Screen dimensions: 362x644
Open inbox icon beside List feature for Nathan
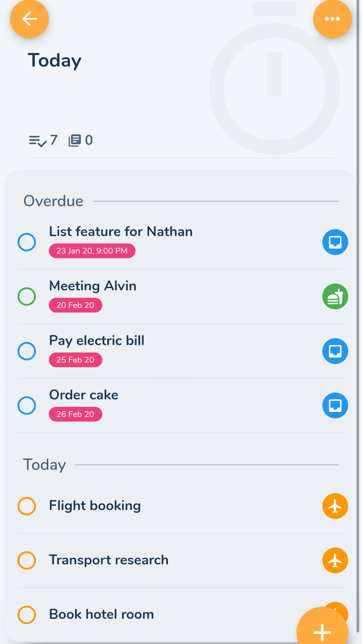point(335,242)
